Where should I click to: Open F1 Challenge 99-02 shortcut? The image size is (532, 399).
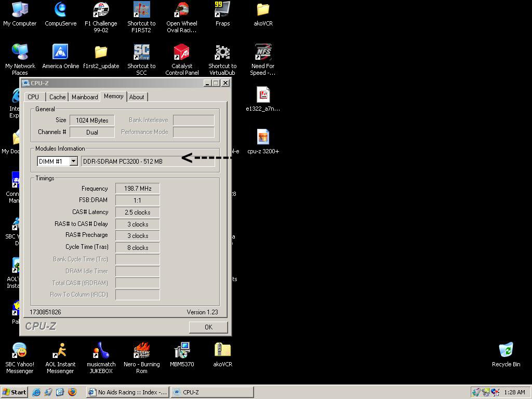101,10
